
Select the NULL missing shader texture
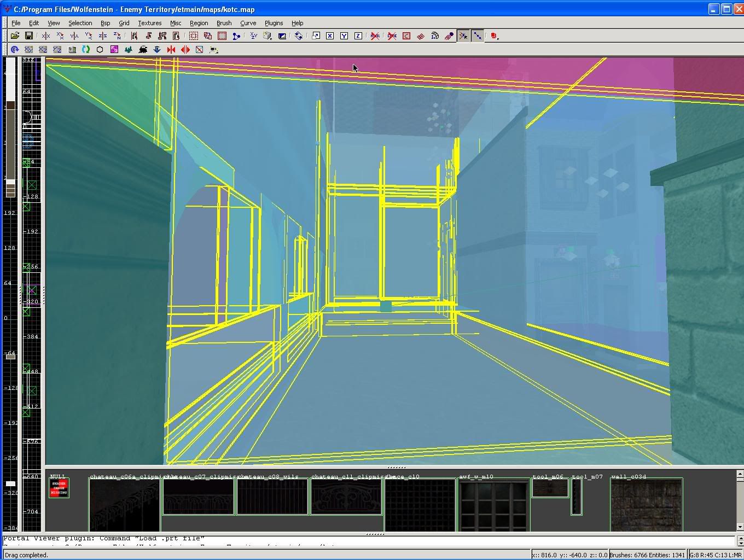click(x=59, y=488)
